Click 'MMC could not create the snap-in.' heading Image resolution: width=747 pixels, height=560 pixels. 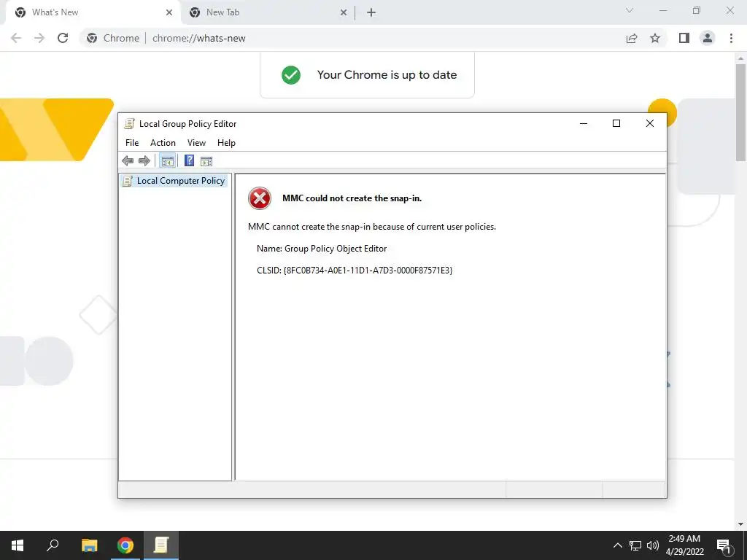click(x=352, y=198)
